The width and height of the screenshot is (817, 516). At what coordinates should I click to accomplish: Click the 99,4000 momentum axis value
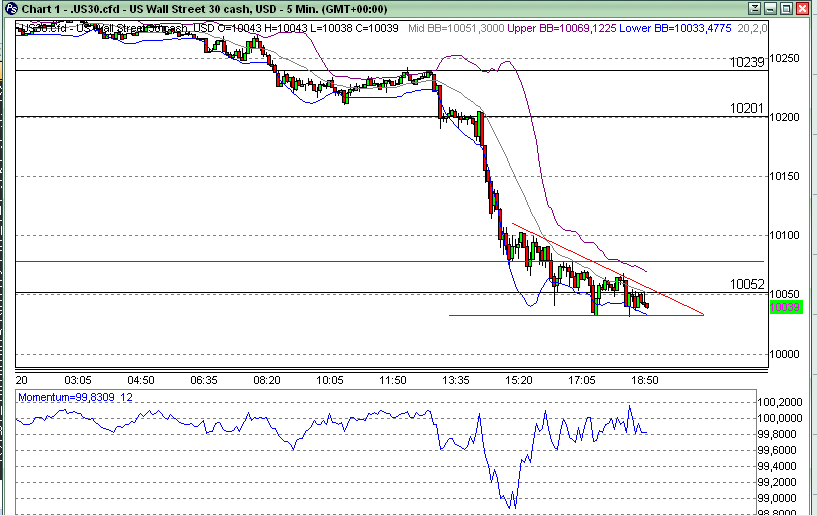pyautogui.click(x=779, y=466)
